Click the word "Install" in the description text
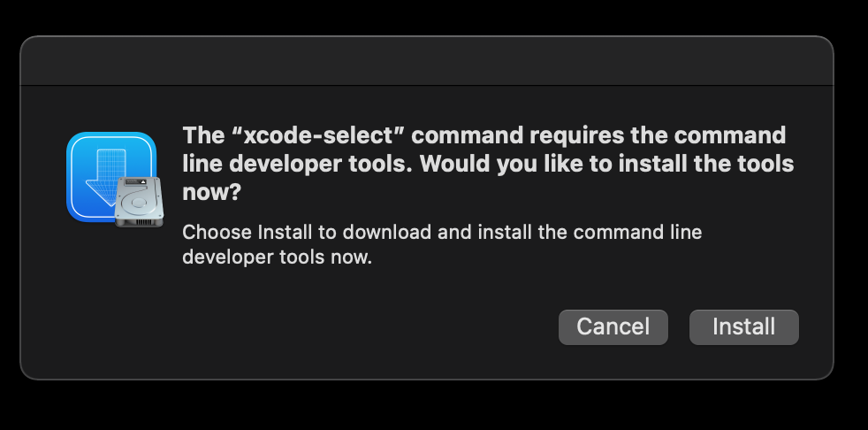The height and width of the screenshot is (430, 868). pos(286,232)
